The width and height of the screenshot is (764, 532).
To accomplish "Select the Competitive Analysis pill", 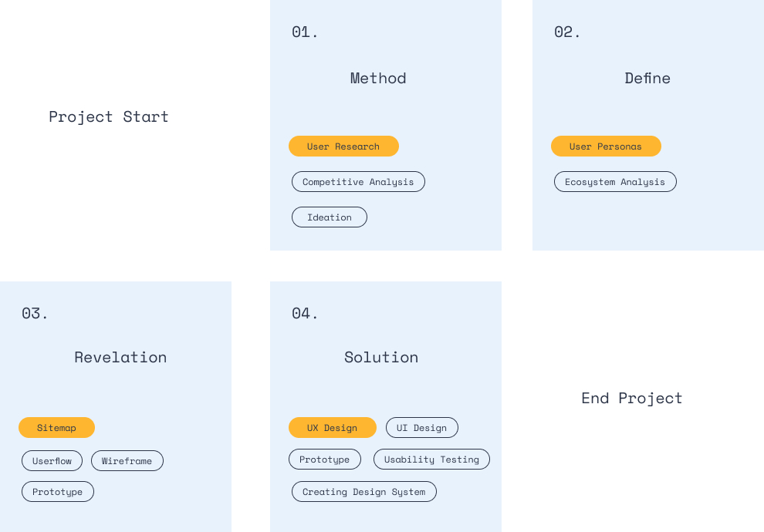I will click(x=358, y=182).
